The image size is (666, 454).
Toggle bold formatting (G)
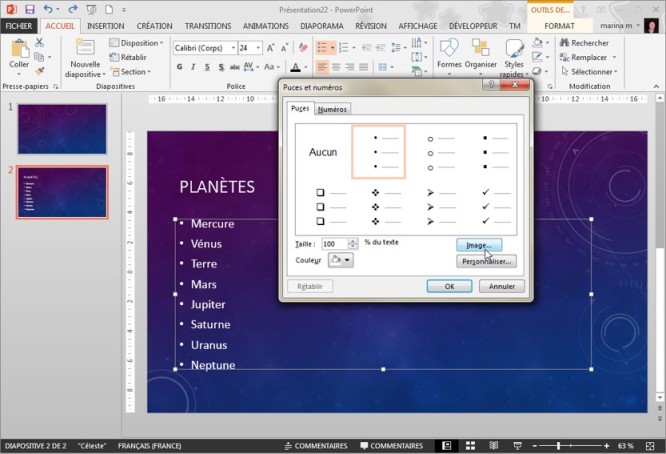[179, 67]
